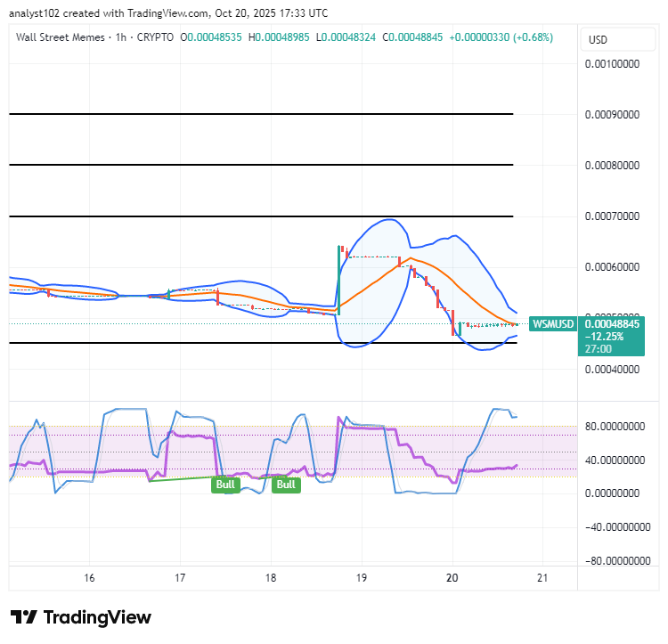Click date 19 on the time axis
The image size is (668, 644).
(362, 578)
